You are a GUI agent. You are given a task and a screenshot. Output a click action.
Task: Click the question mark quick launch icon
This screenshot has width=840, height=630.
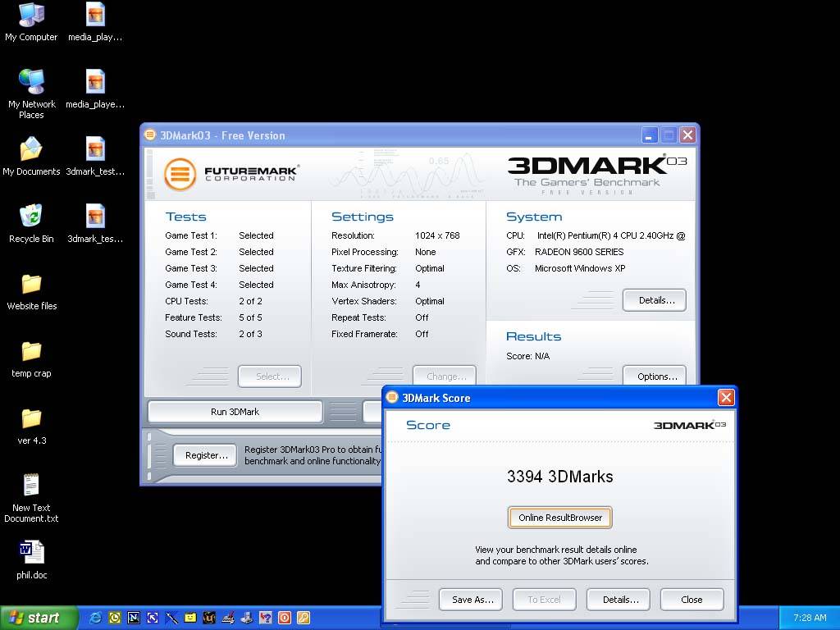click(265, 618)
